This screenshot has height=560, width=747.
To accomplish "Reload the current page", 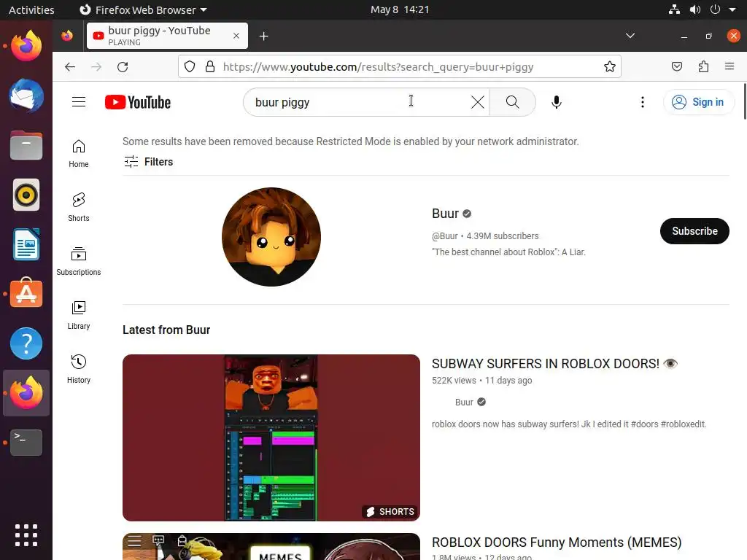I will [x=123, y=66].
